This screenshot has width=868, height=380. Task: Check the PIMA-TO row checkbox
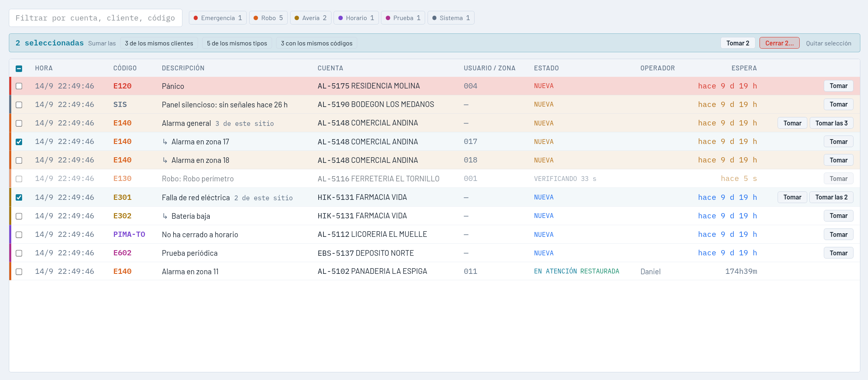[19, 234]
